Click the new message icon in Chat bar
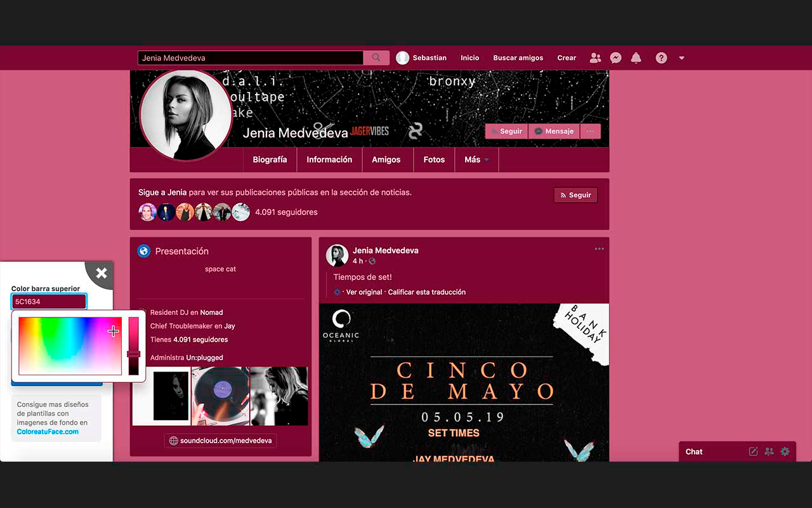This screenshot has height=508, width=812. pyautogui.click(x=753, y=451)
